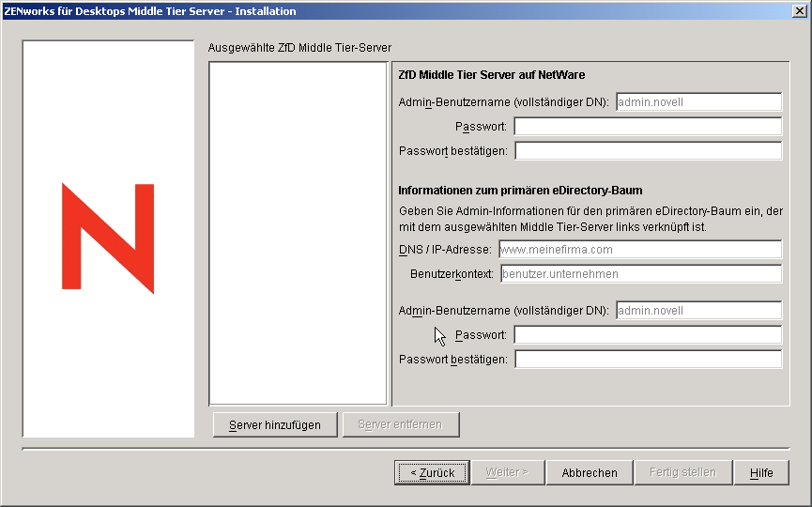
Task: Click 'ZfD Middle Tier Server auf NetWare' heading
Action: pyautogui.click(x=492, y=74)
